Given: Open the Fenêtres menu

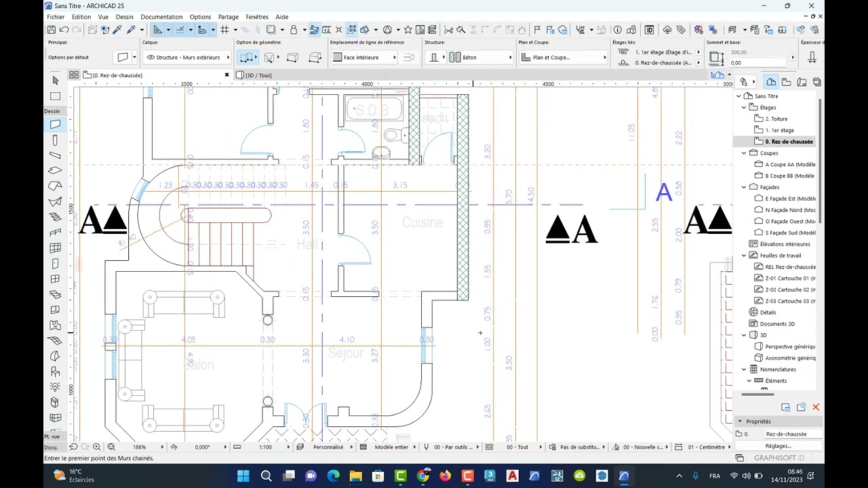Looking at the screenshot, I should coord(257,17).
